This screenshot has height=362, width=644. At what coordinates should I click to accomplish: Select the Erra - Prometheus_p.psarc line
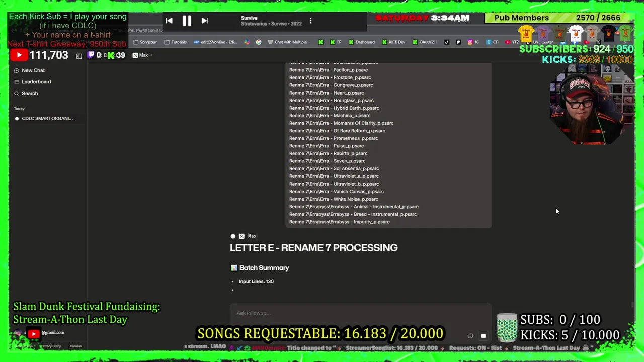pos(334,138)
